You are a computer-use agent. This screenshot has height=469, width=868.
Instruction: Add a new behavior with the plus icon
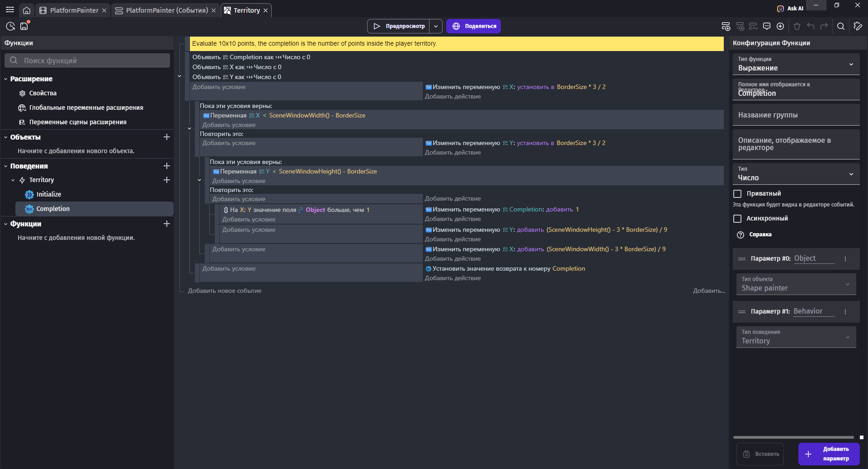click(x=167, y=166)
